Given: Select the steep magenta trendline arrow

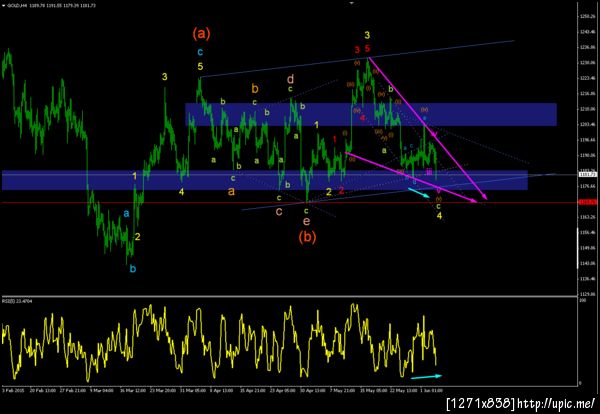Looking at the screenshot, I should pos(428,128).
